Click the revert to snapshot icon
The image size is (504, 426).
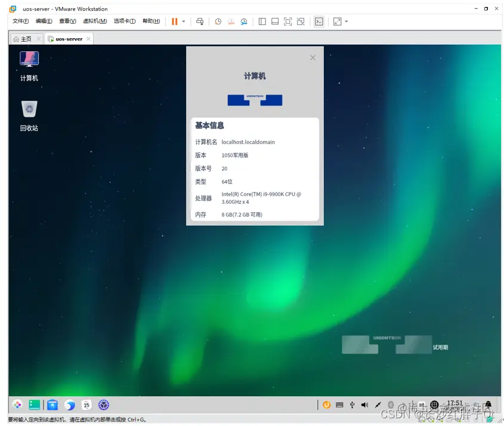(231, 21)
